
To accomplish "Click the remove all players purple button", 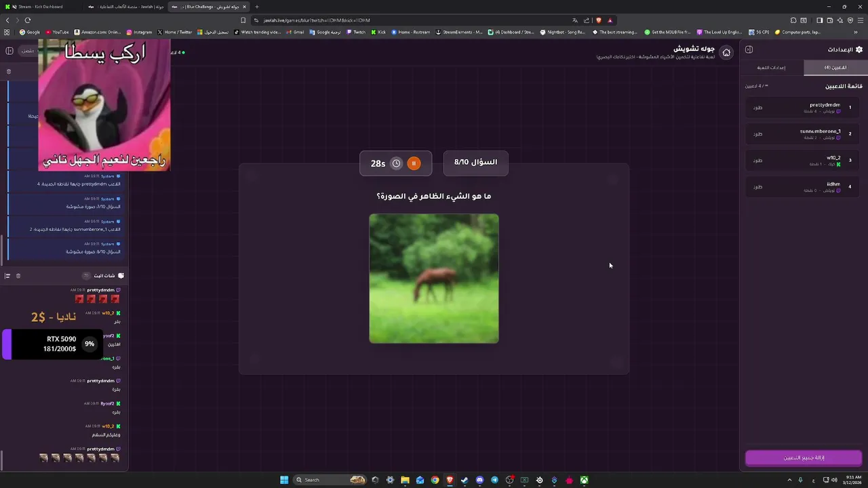I will [x=804, y=458].
